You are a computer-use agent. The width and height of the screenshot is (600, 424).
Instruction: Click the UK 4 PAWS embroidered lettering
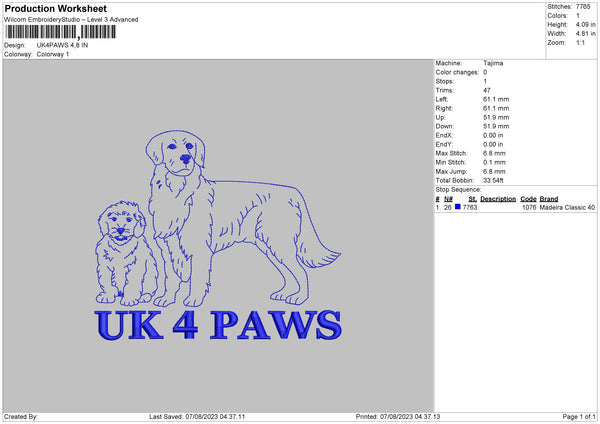click(217, 326)
